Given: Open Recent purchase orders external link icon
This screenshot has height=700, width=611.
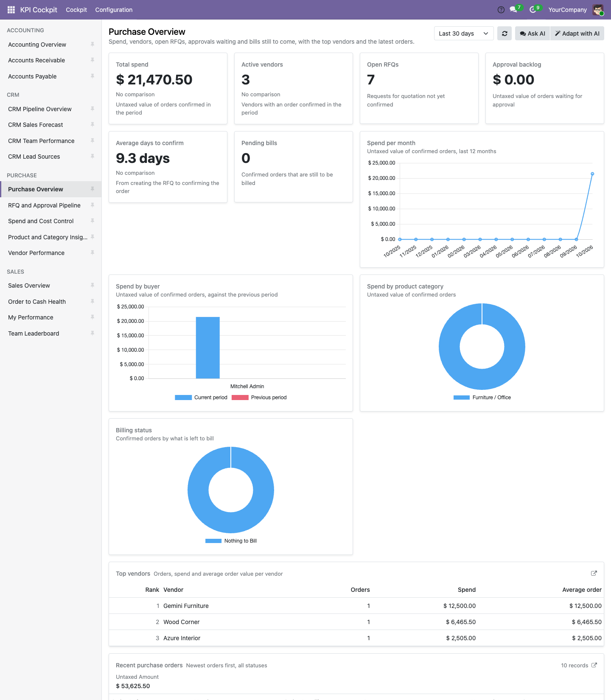Looking at the screenshot, I should 594,665.
